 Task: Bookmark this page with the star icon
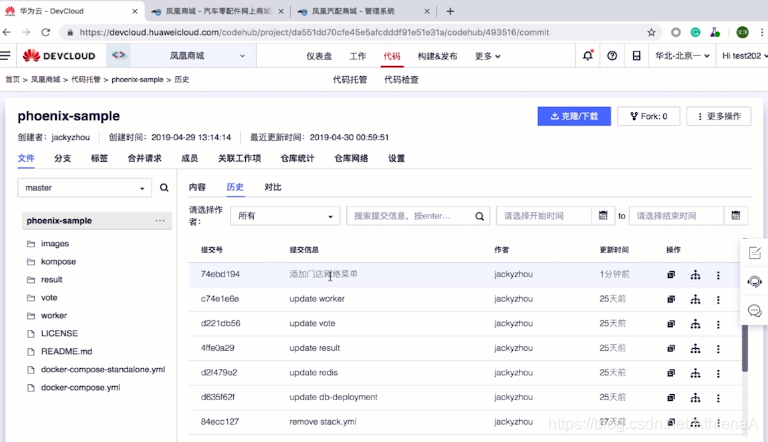point(651,32)
